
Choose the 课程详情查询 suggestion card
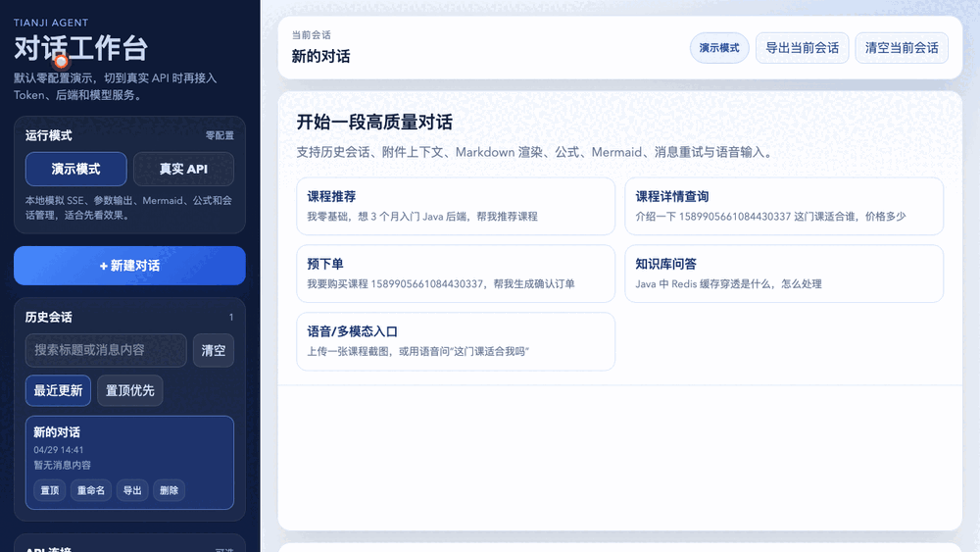pos(784,206)
